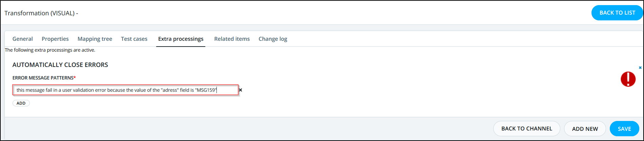This screenshot has height=141, width=644.
Task: Click the red exclamation warning icon
Action: (628, 79)
